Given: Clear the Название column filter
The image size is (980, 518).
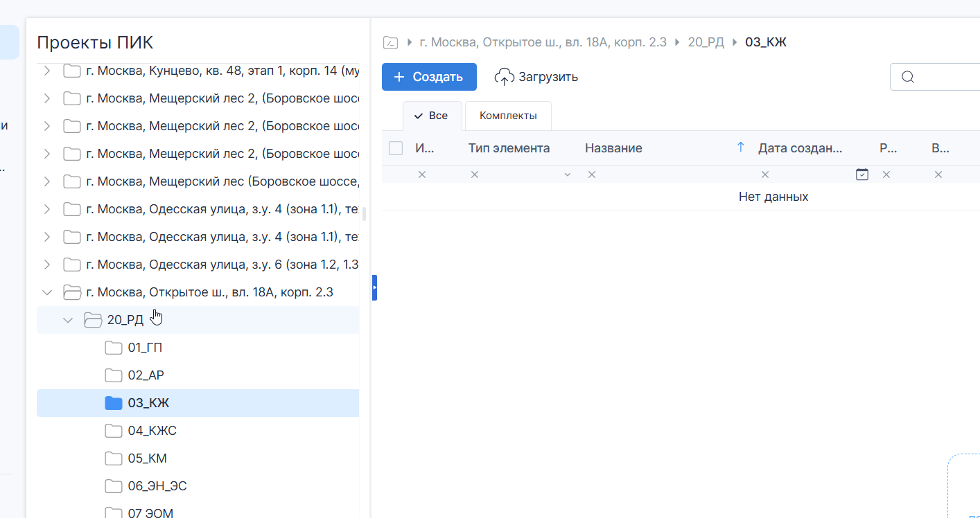Looking at the screenshot, I should pos(592,175).
